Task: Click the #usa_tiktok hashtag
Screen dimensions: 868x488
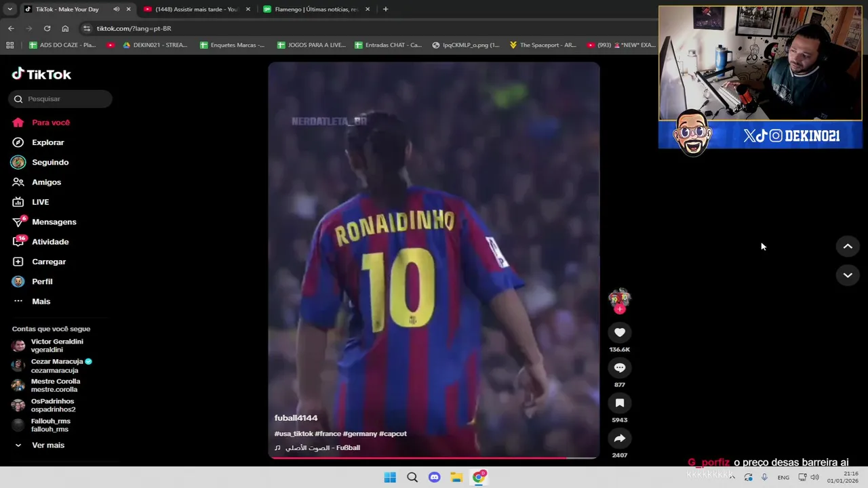Action: (x=294, y=434)
